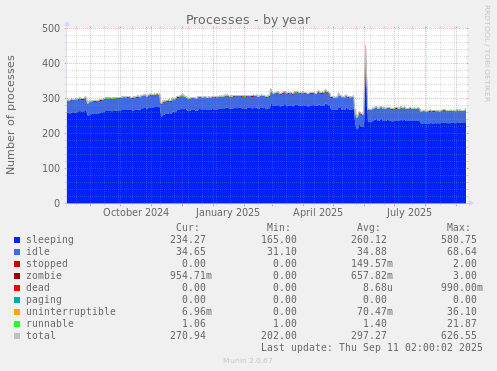The width and height of the screenshot is (497, 371).
Task: Click the zombie legend color swatch
Action: [x=17, y=276]
